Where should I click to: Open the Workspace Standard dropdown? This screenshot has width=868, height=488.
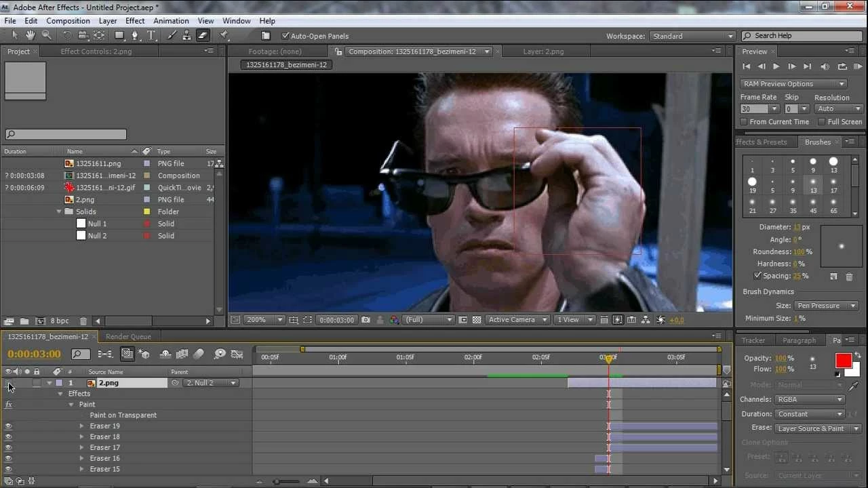click(692, 36)
